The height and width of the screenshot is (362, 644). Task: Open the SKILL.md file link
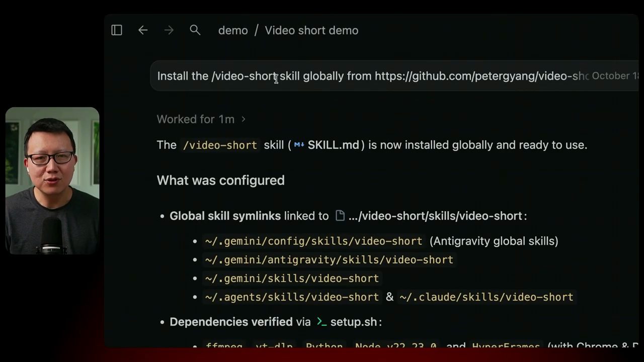pos(327,145)
